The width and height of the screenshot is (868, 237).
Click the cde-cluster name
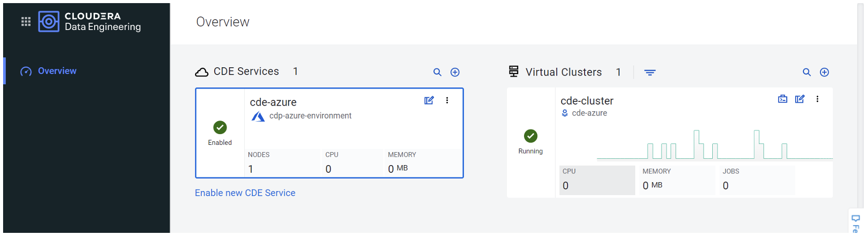[587, 101]
